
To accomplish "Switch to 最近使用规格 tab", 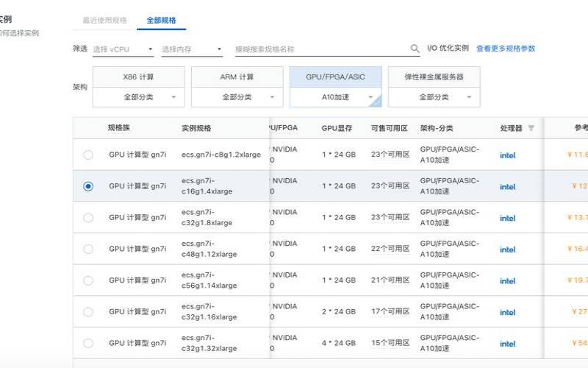I will [104, 21].
